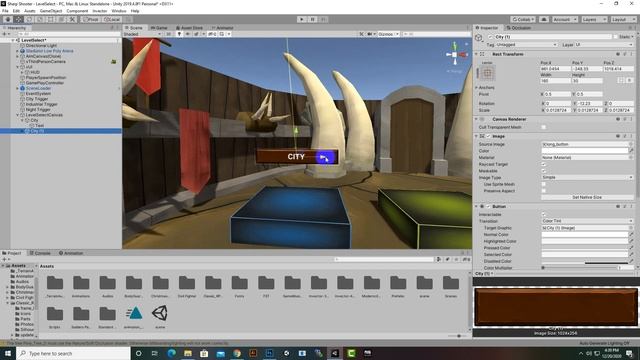Open the Tag dropdown
Image resolution: width=640 pixels, height=360 pixels.
pyautogui.click(x=527, y=44)
